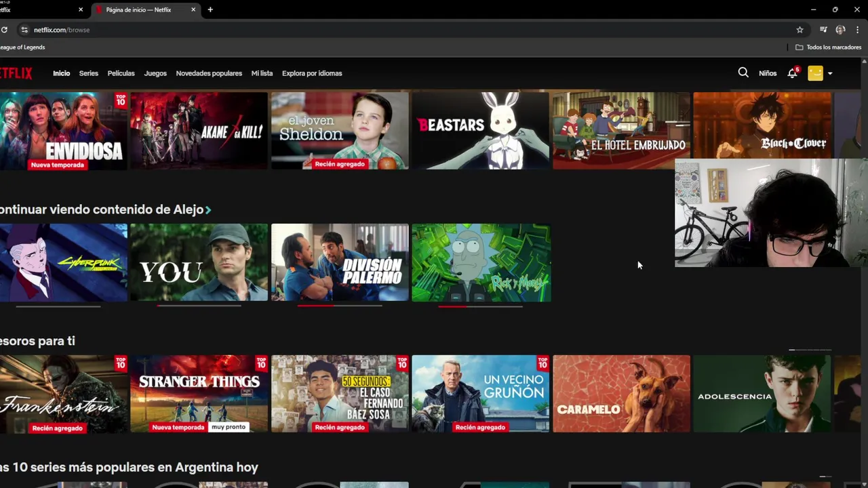Click the Nueva temporada badge on Envidiosa
The width and height of the screenshot is (868, 488).
pyautogui.click(x=58, y=165)
